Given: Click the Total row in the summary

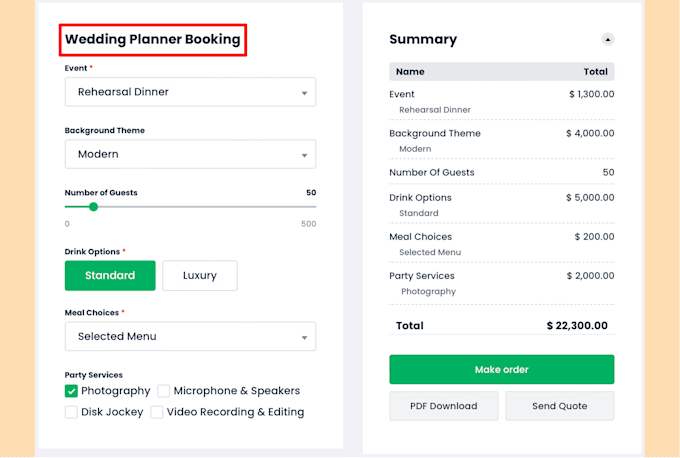Looking at the screenshot, I should click(501, 326).
